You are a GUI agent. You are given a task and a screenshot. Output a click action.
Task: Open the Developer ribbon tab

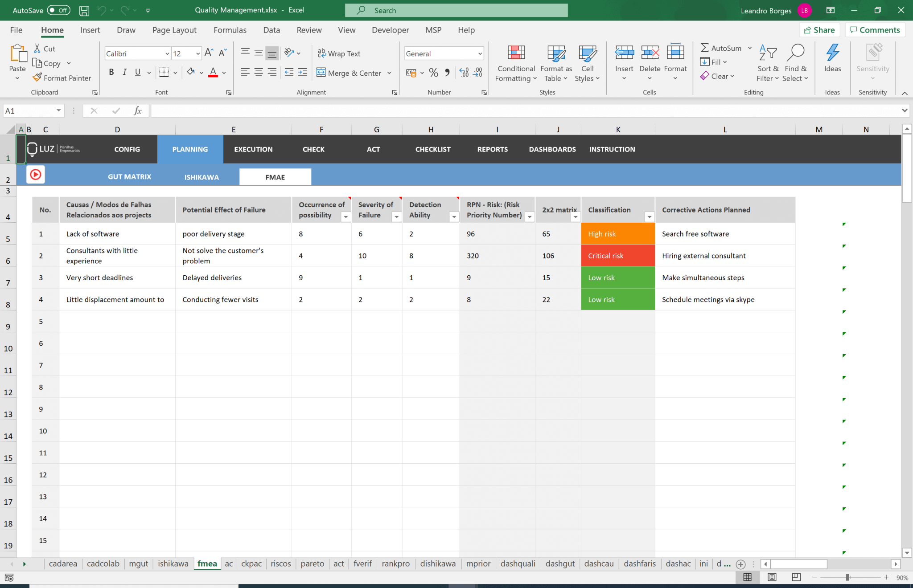(390, 30)
